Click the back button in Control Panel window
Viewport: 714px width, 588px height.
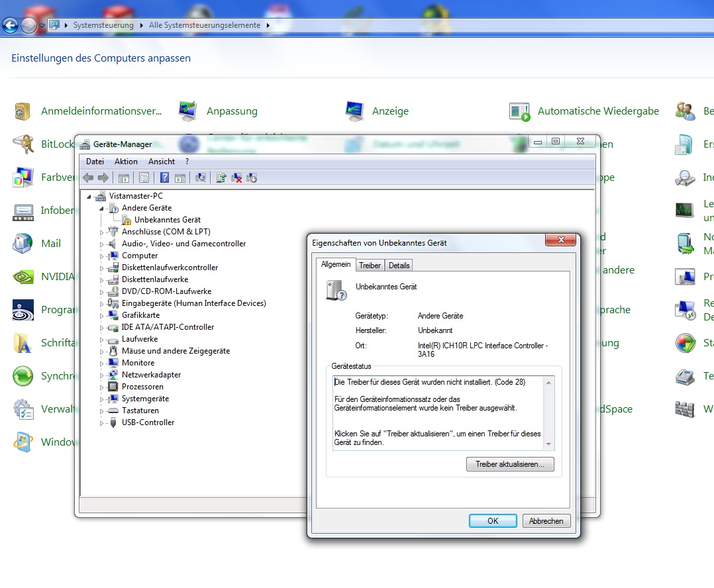(x=10, y=25)
